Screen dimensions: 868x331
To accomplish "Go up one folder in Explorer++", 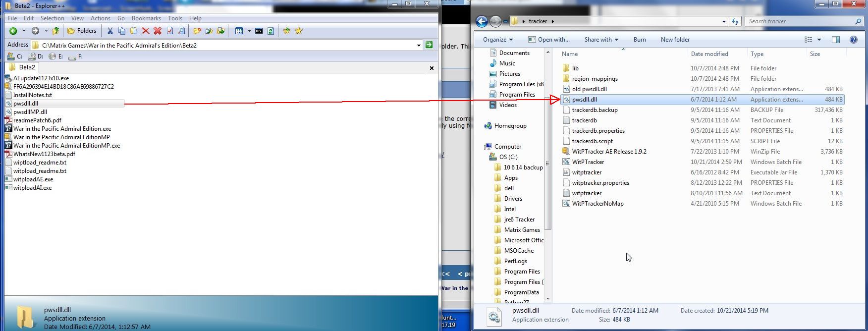I will click(56, 31).
